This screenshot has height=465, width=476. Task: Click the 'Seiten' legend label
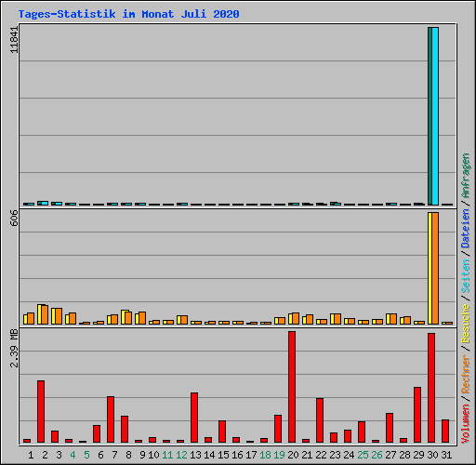(466, 276)
